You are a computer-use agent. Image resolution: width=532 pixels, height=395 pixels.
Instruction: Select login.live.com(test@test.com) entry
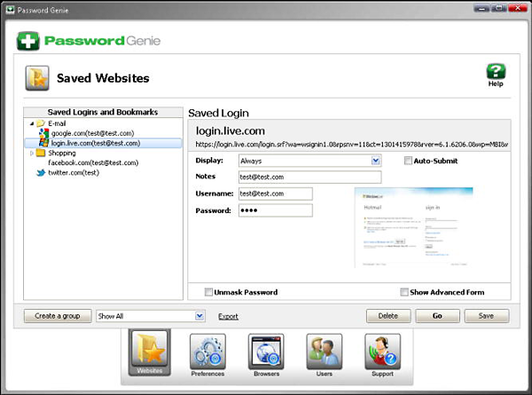pyautogui.click(x=96, y=143)
